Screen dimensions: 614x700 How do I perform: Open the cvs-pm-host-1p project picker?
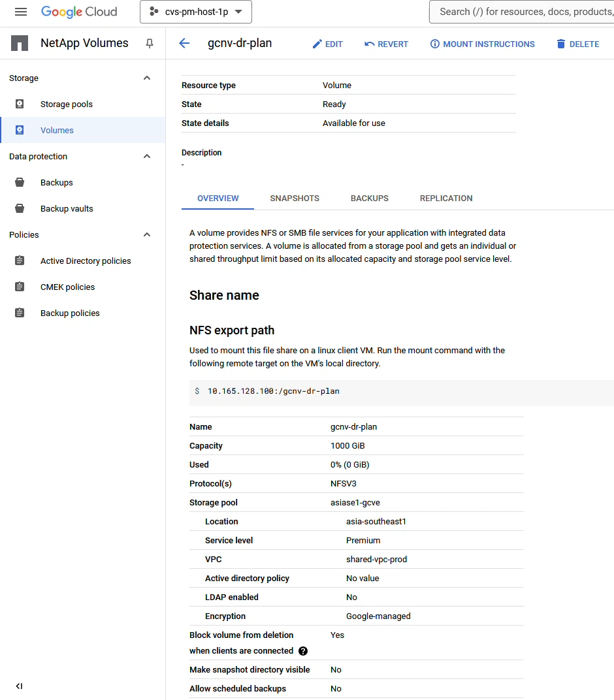coord(195,12)
